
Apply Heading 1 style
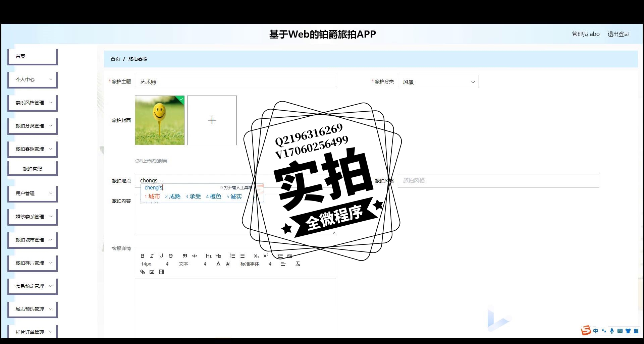pos(209,256)
